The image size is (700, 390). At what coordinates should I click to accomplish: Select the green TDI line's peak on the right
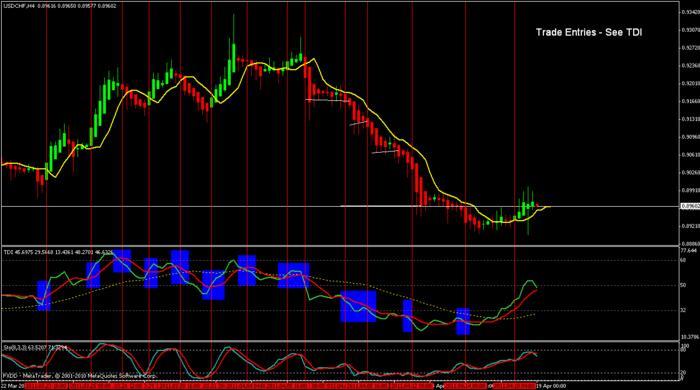[x=530, y=281]
